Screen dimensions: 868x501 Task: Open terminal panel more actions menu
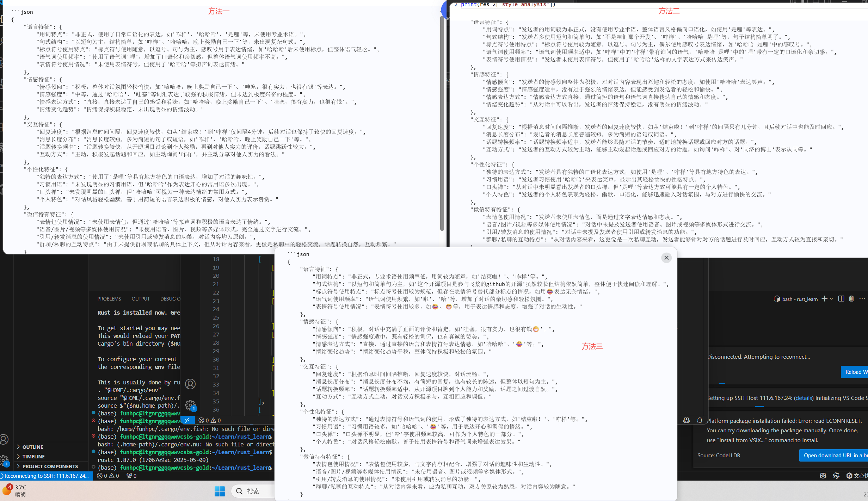(862, 299)
